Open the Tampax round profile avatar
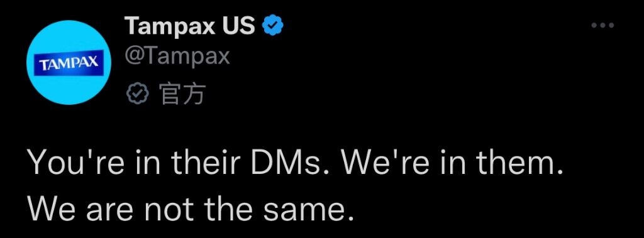This screenshot has height=238, width=644. [x=68, y=62]
